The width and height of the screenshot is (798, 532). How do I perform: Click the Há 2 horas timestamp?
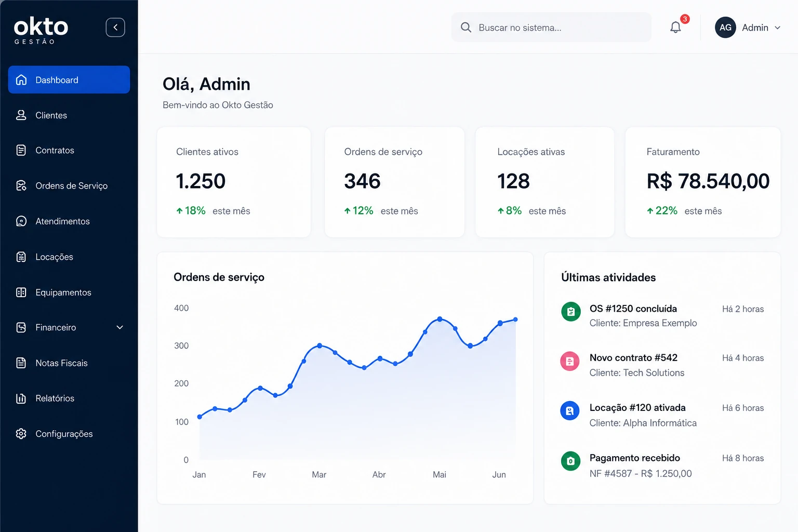pos(743,309)
